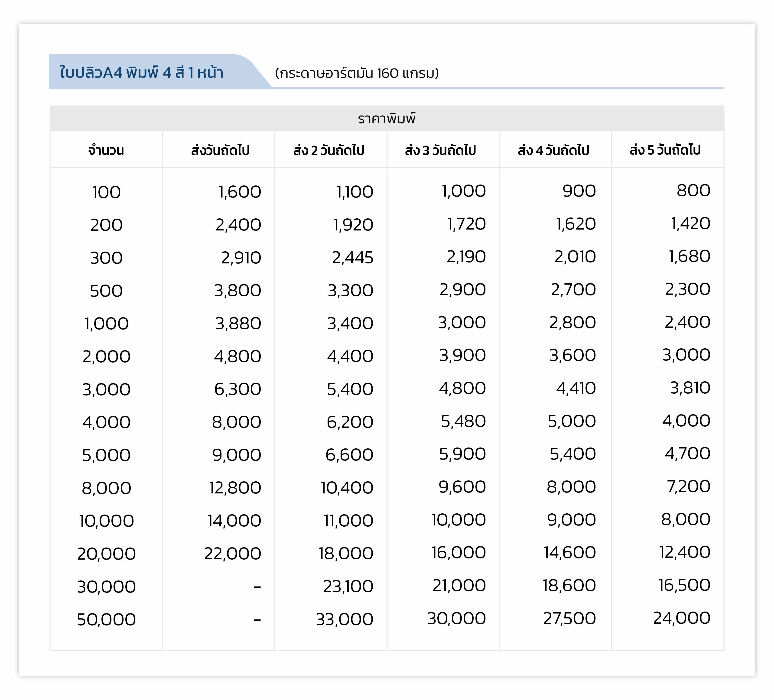
Task: Select the ส่ง 3 วันถัดไป column header
Action: point(440,150)
